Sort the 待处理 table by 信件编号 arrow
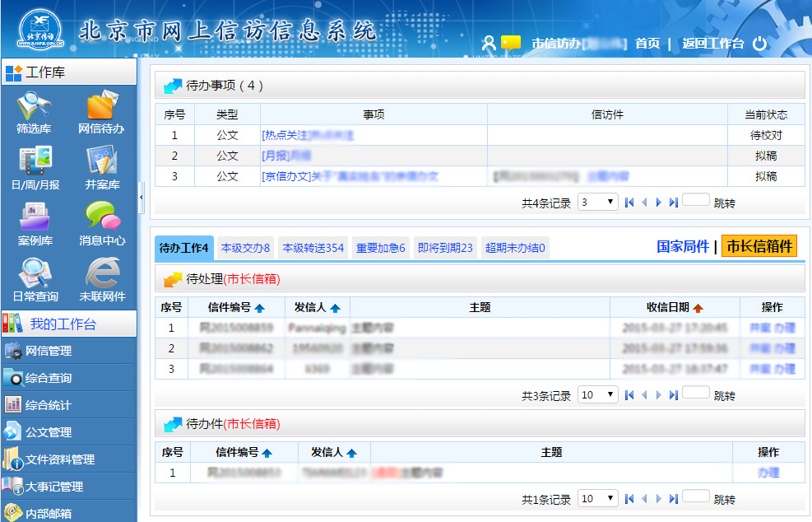Viewport: 812px width, 522px height. click(260, 308)
